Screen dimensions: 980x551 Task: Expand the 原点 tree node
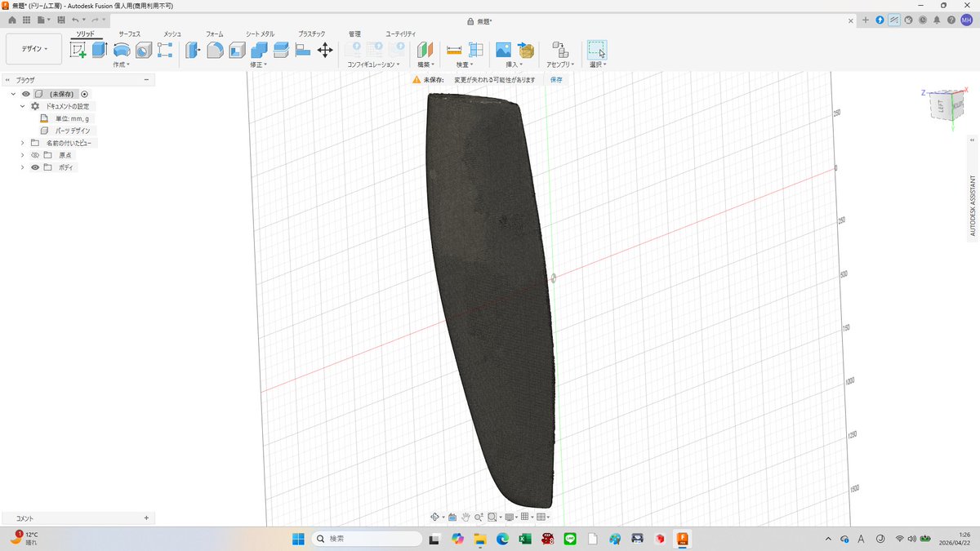point(23,155)
